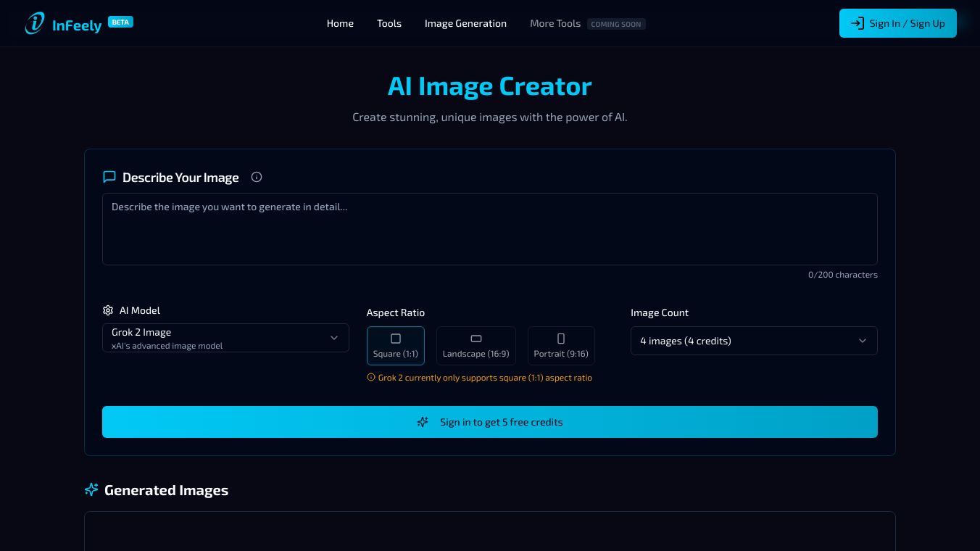Focus the image description text area

pyautogui.click(x=490, y=229)
